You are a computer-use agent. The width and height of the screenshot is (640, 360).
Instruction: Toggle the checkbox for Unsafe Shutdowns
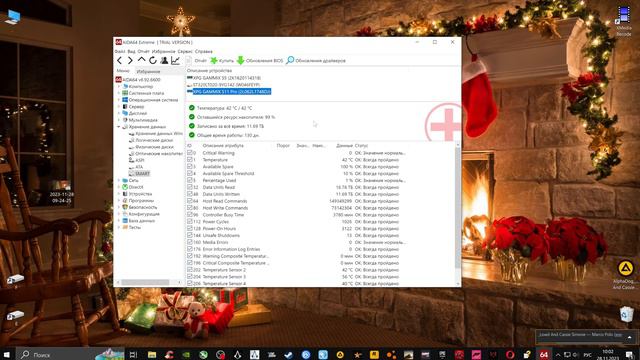coord(190,235)
